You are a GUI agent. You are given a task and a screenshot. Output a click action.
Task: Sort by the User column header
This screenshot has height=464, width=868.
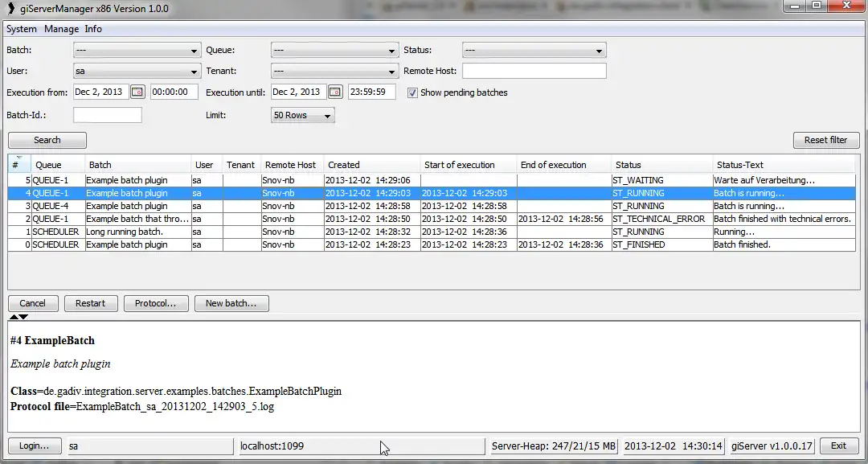pyautogui.click(x=207, y=164)
